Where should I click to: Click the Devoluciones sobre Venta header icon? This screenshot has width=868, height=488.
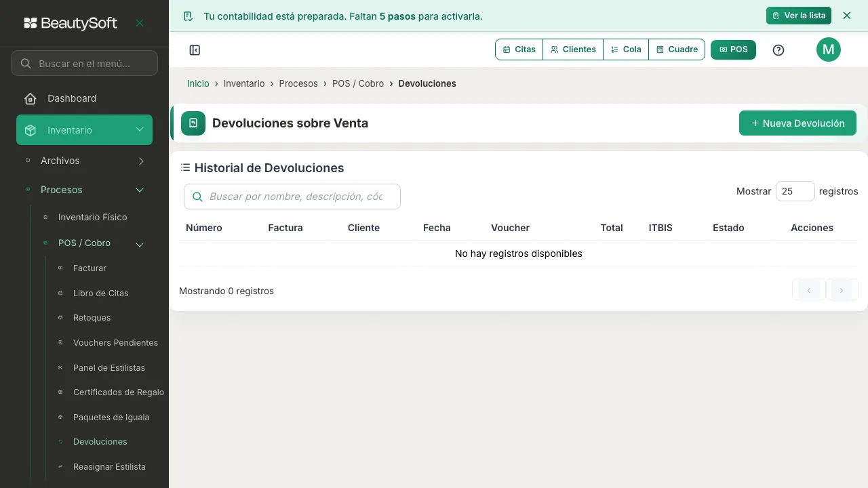pos(193,123)
